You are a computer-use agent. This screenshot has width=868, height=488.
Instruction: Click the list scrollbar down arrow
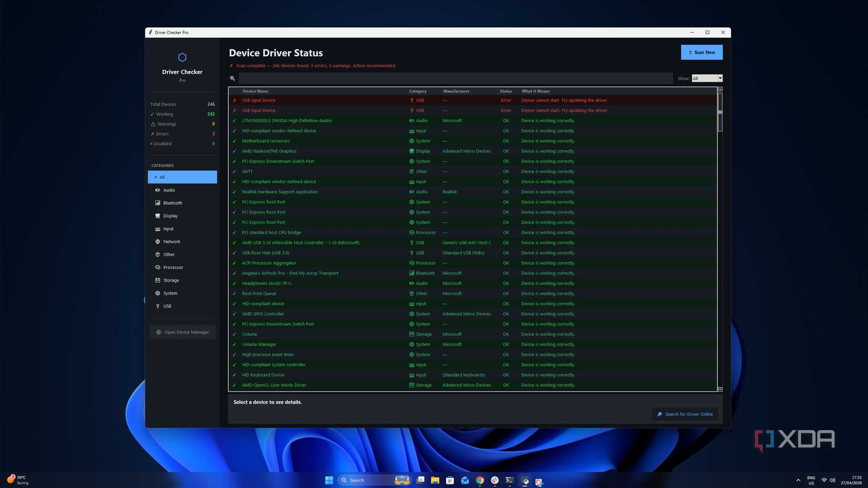pos(720,389)
